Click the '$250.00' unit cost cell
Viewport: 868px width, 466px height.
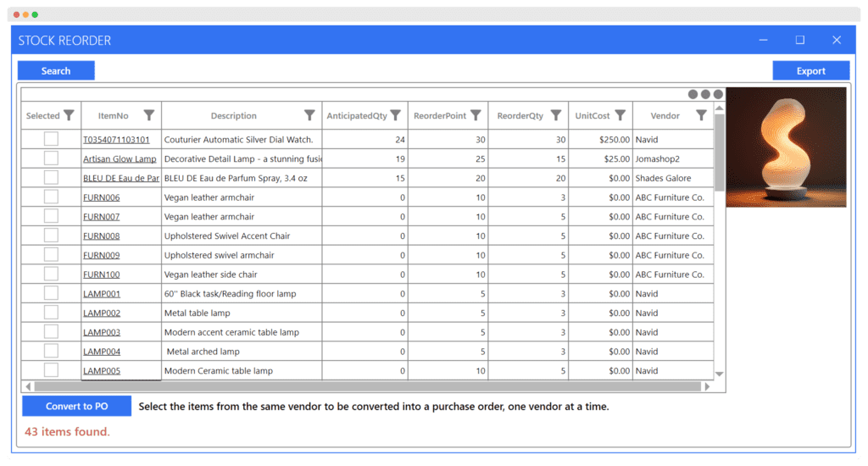[601, 140]
